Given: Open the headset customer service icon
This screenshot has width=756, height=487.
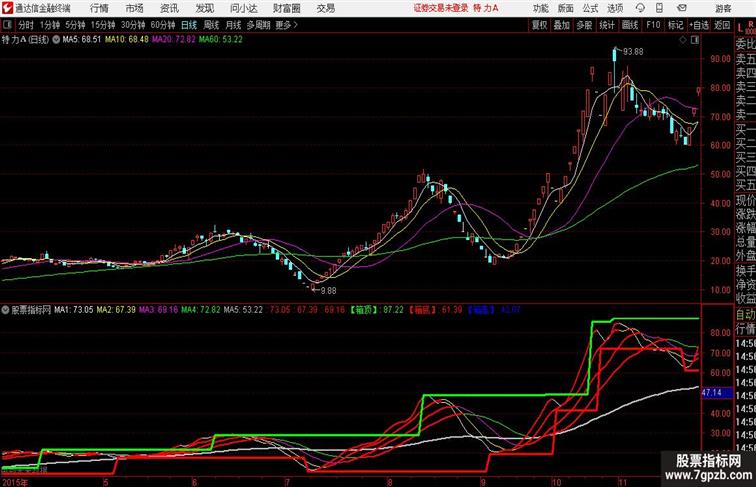Looking at the screenshot, I should pos(640,8).
